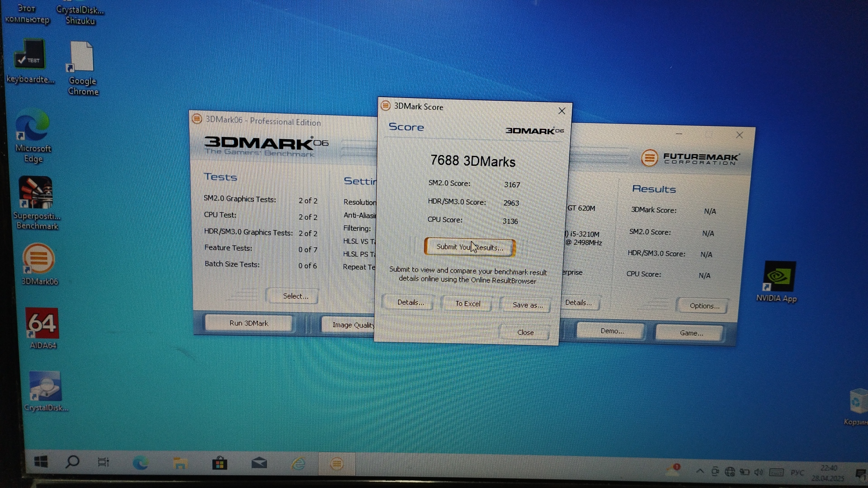Click 3DMark06 icon in the taskbar
Image resolution: width=868 pixels, height=488 pixels.
(x=337, y=464)
